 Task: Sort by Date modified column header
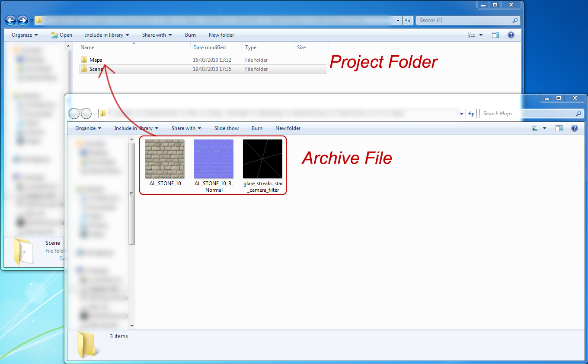pyautogui.click(x=209, y=47)
